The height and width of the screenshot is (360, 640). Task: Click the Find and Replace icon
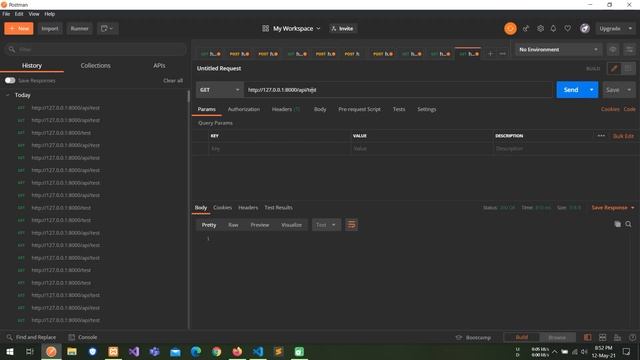pos(9,337)
